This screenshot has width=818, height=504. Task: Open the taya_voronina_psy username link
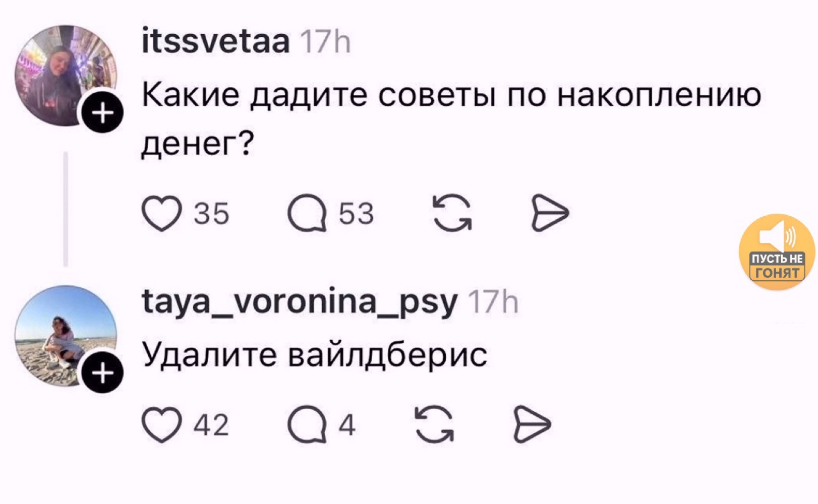pyautogui.click(x=300, y=302)
